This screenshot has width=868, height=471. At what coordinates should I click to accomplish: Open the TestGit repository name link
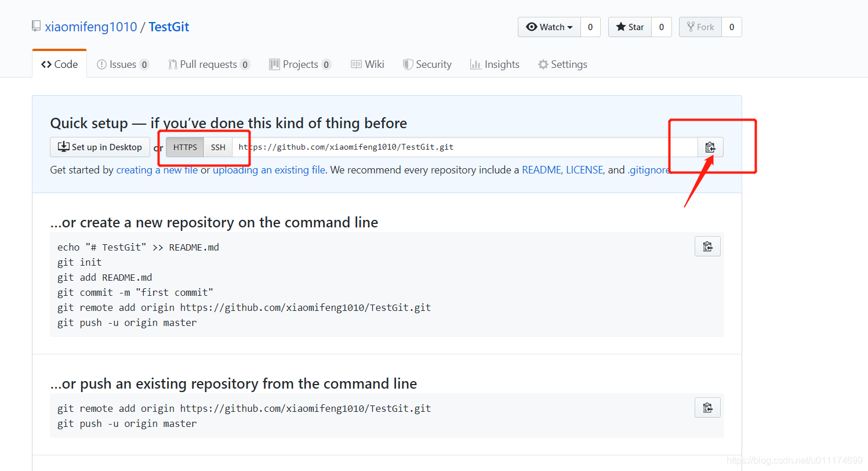click(169, 27)
